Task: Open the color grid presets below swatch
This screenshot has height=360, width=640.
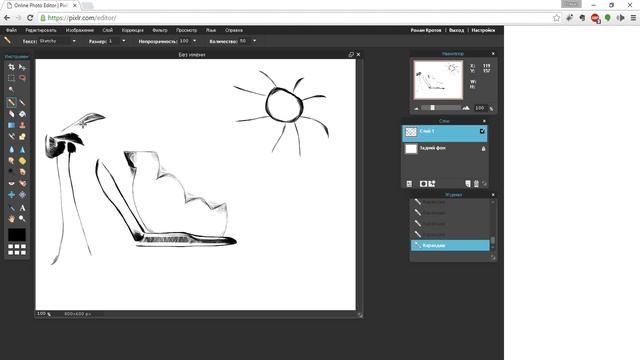Action: click(x=17, y=249)
